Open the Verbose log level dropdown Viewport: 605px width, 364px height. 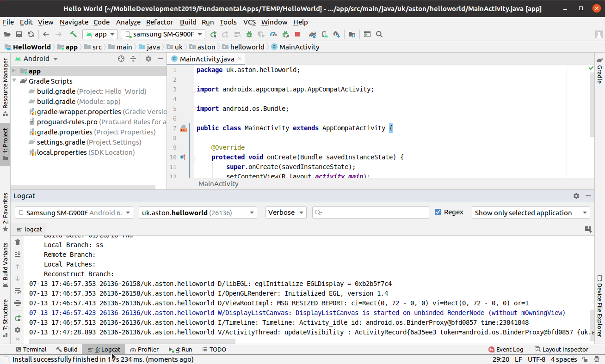[286, 212]
